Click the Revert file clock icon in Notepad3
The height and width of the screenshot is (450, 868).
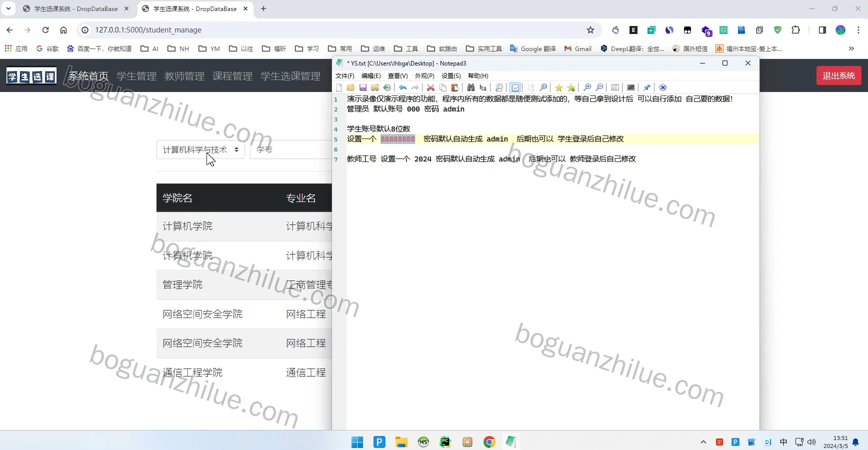[x=387, y=87]
